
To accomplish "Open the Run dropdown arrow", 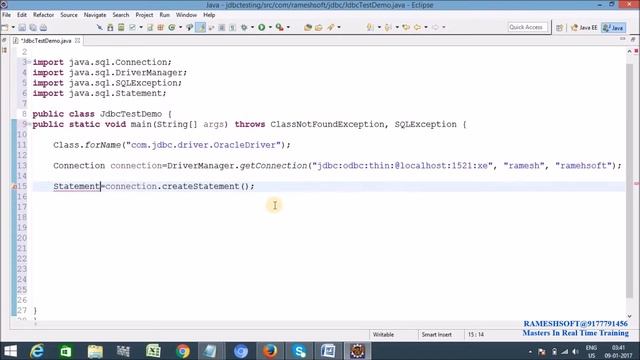I will coord(270,27).
